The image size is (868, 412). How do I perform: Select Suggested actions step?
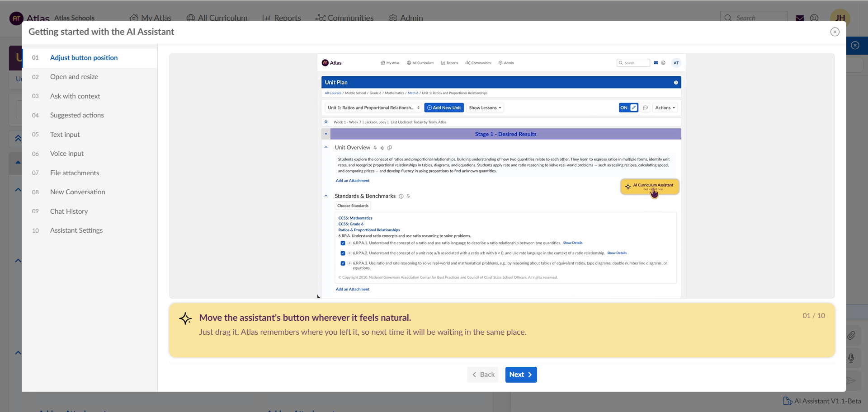coord(90,115)
